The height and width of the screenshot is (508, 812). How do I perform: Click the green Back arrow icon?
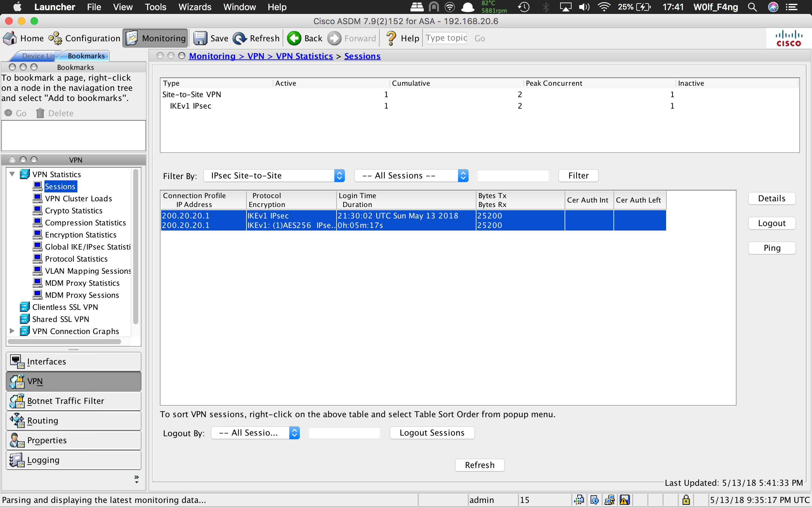(294, 38)
